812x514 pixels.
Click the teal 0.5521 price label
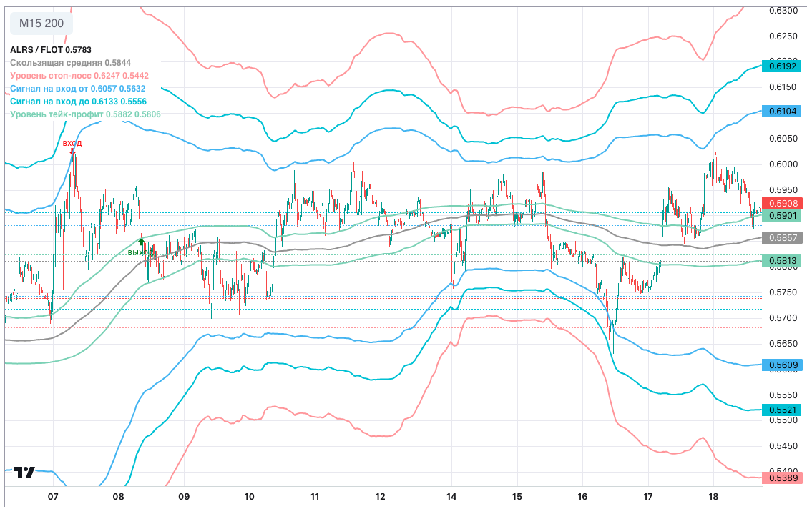783,410
